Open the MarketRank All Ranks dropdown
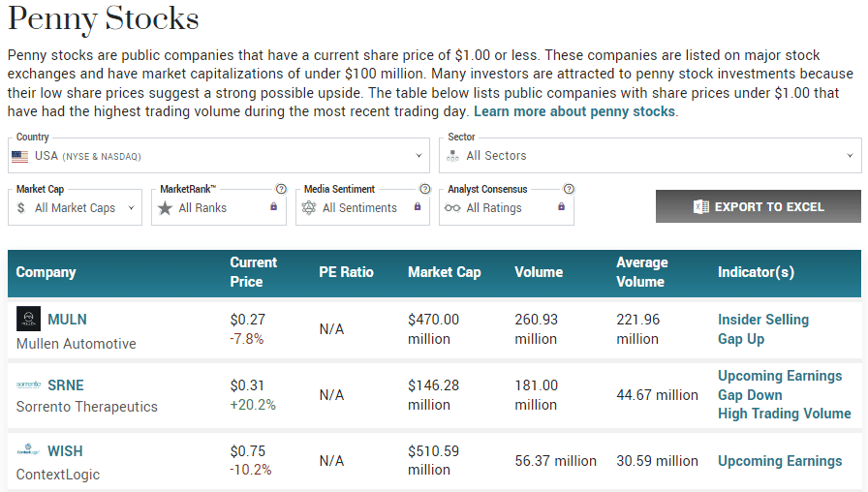Screen dimensions: 868x492 [x=219, y=207]
